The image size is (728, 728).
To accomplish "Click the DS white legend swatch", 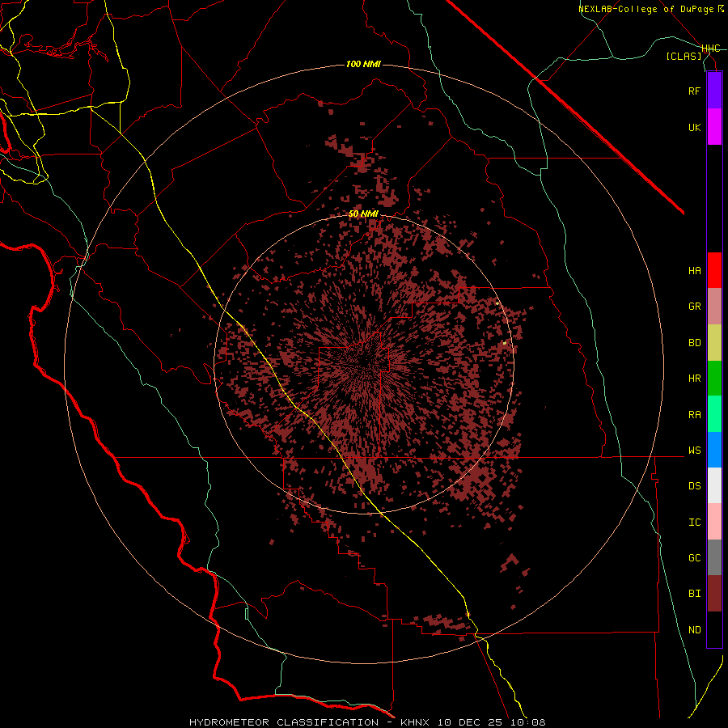I will (x=714, y=485).
